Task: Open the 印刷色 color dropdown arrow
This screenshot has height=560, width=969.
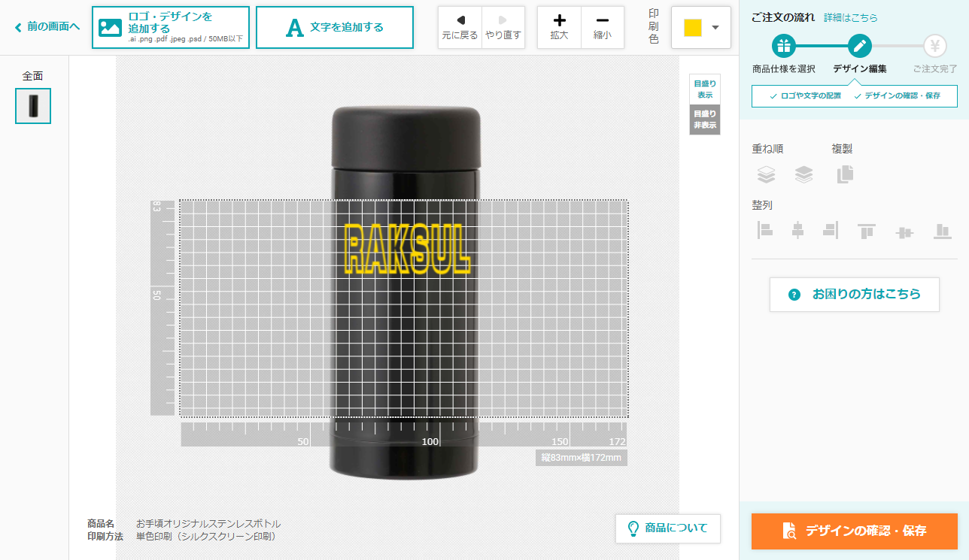Action: point(715,27)
